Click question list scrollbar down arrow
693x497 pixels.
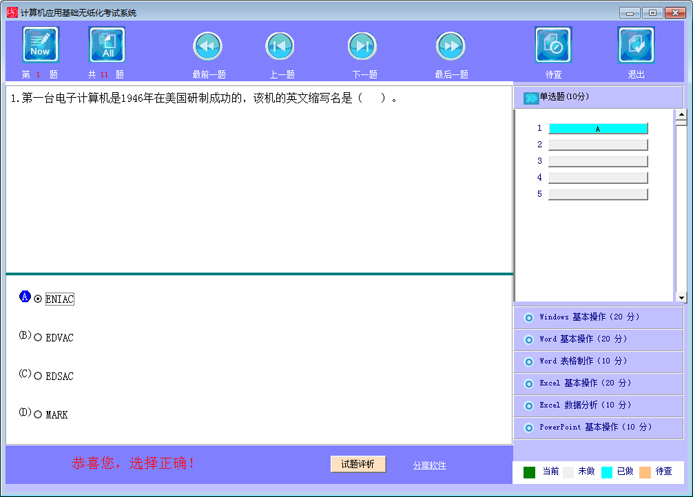point(681,297)
